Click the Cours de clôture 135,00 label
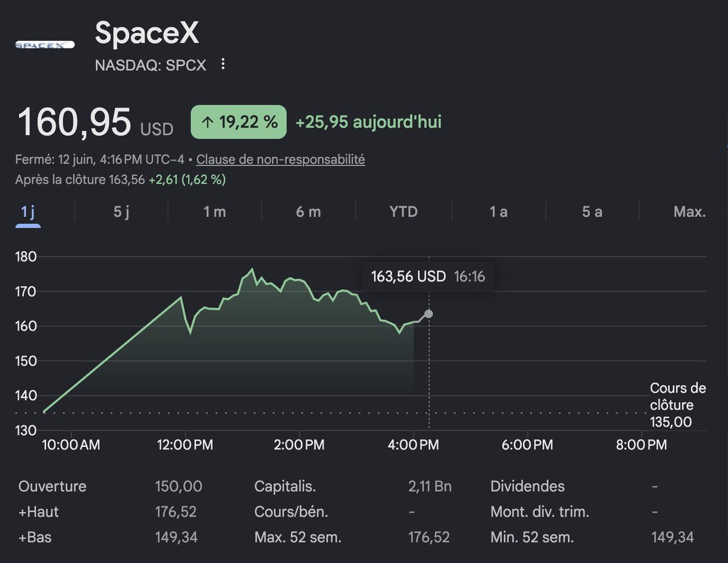 click(x=678, y=405)
